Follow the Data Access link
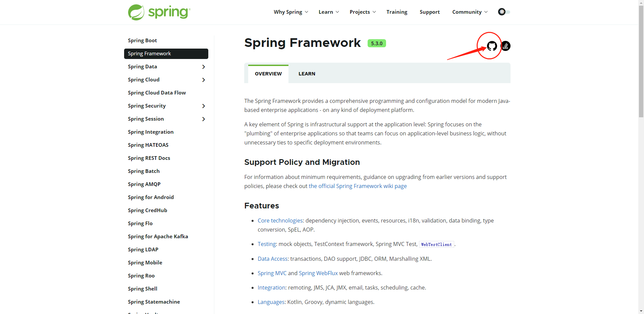 [x=272, y=259]
